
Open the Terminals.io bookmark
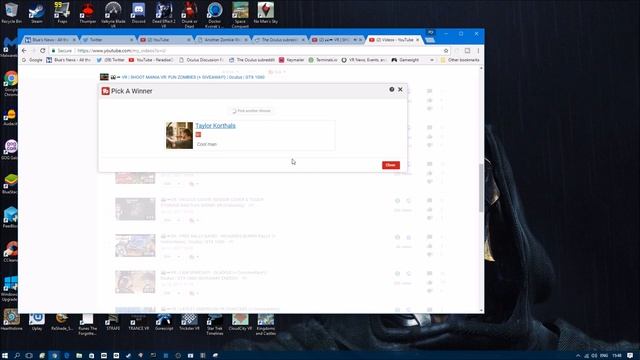[x=323, y=60]
